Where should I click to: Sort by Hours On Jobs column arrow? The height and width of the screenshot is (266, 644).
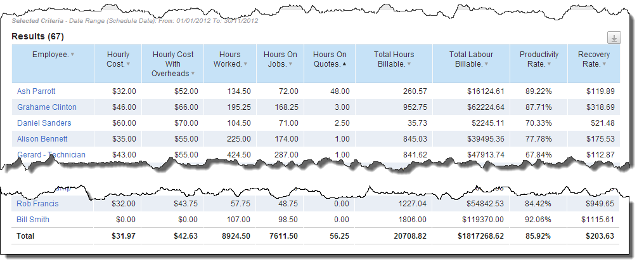[290, 64]
